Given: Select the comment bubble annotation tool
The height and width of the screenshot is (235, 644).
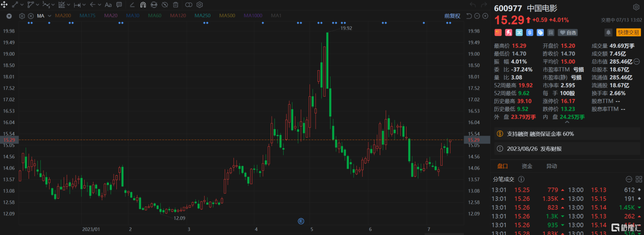Looking at the screenshot, I should tap(119, 5).
